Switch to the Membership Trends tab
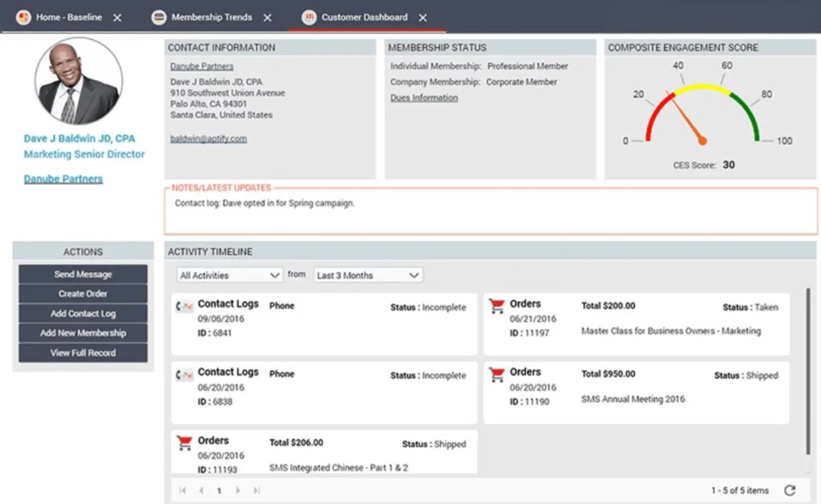Screen dimensions: 821x504 coord(211,17)
